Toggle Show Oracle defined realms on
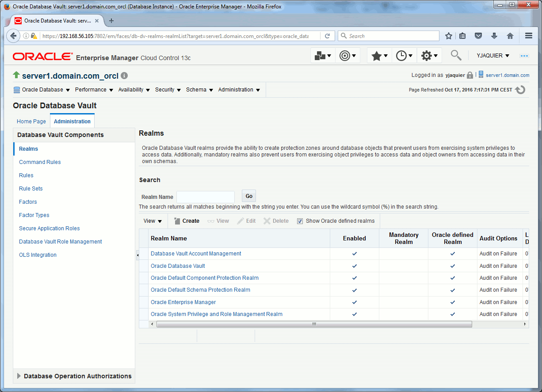This screenshot has width=542, height=392. [x=300, y=221]
